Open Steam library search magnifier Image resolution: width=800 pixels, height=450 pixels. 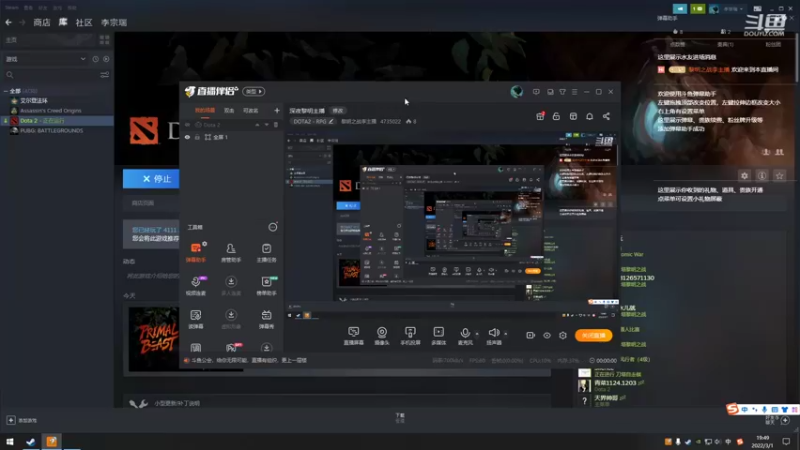[10, 75]
